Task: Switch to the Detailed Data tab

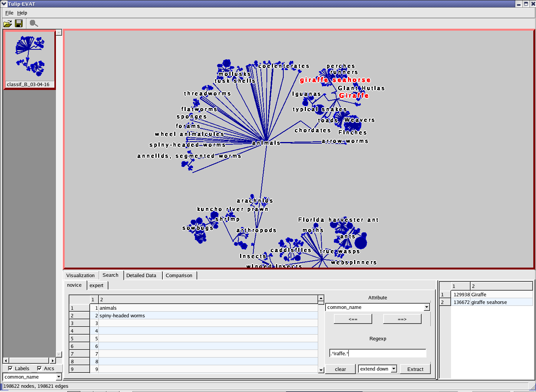Action: point(141,275)
